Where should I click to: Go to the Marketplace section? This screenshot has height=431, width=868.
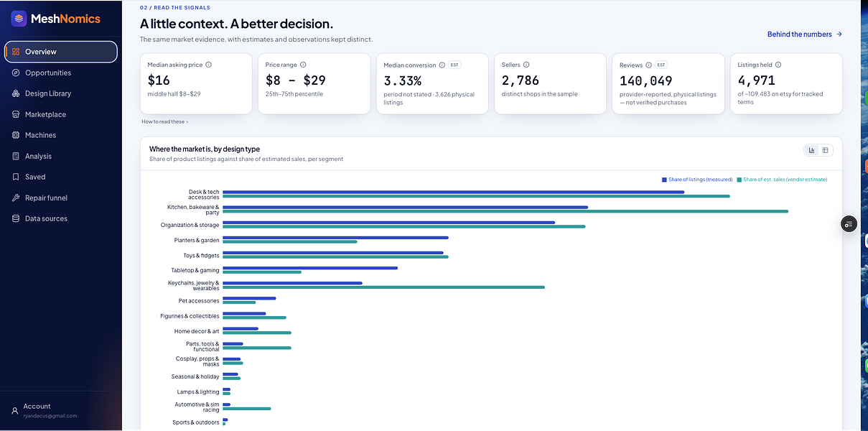(45, 114)
